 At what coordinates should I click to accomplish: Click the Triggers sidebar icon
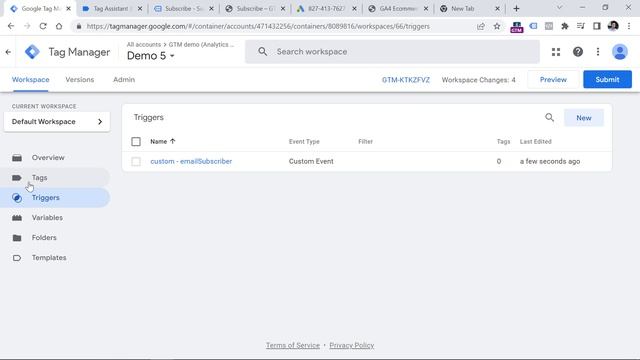coord(17,198)
